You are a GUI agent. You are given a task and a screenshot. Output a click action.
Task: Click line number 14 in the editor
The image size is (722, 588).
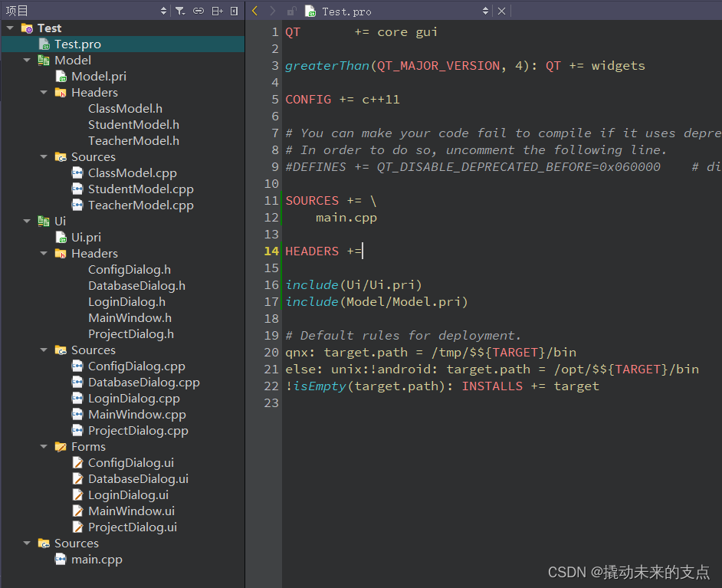pyautogui.click(x=271, y=251)
